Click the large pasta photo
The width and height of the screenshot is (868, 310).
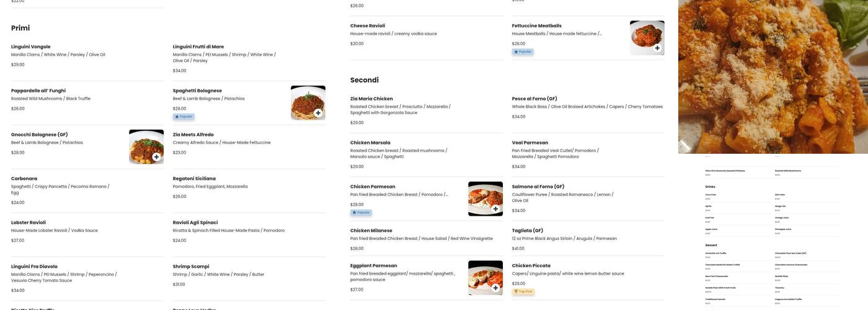(773, 77)
